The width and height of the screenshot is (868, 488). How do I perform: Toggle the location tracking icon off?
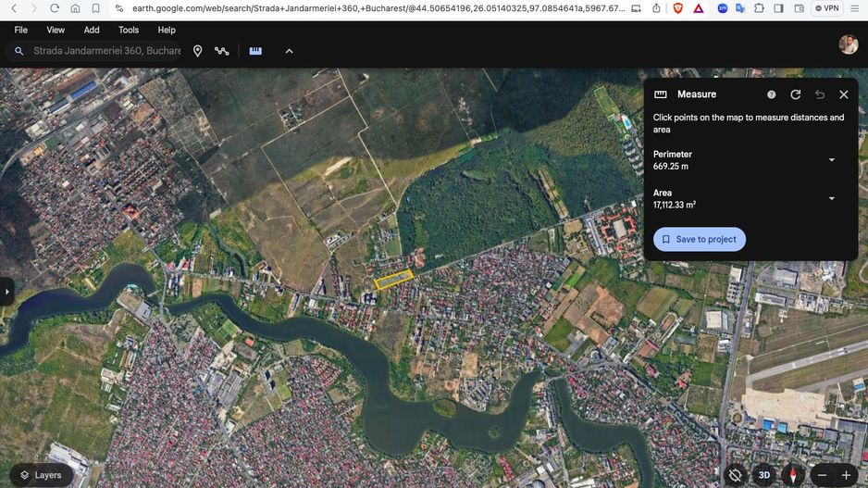(x=735, y=475)
